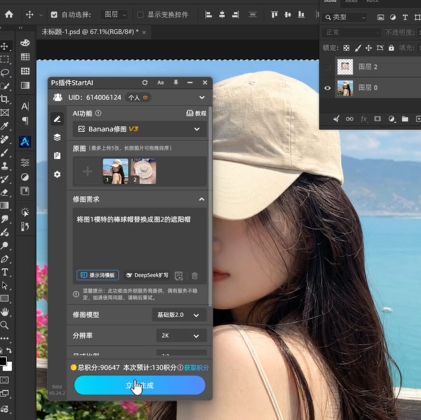This screenshot has height=420, width=421.
Task: Select the Hand tool
Action: pos(5,312)
